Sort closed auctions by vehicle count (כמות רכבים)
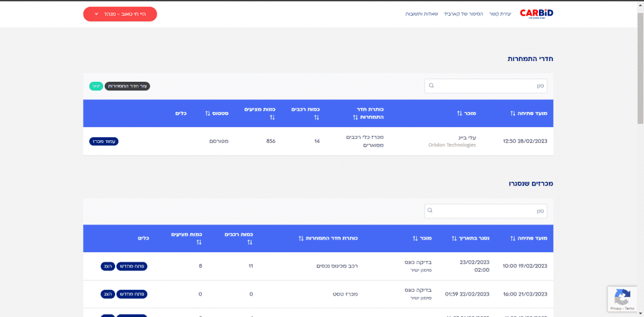644x317 pixels. click(x=250, y=242)
